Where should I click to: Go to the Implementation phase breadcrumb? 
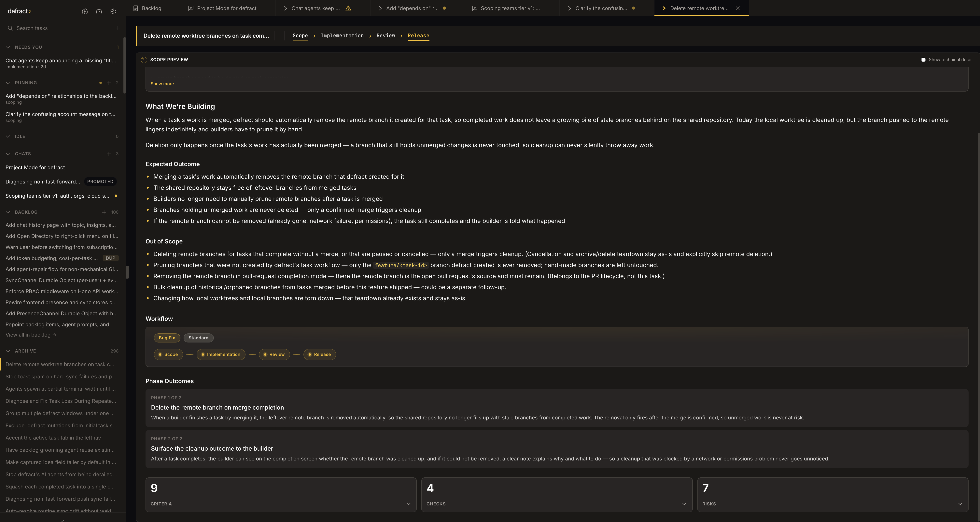342,36
